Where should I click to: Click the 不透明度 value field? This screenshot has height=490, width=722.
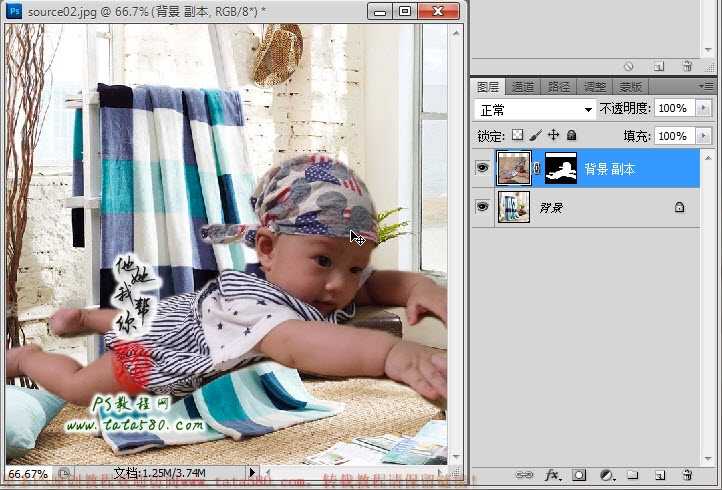[675, 109]
